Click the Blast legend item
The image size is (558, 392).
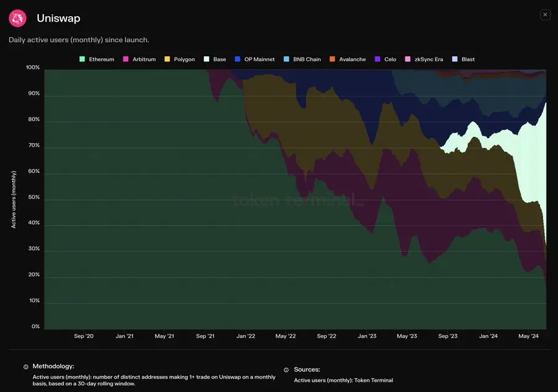point(463,59)
